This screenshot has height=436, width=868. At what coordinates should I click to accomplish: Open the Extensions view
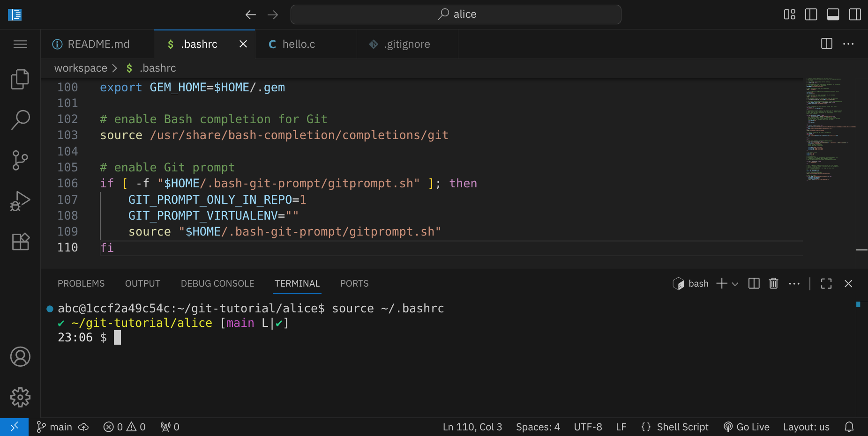[x=20, y=242]
